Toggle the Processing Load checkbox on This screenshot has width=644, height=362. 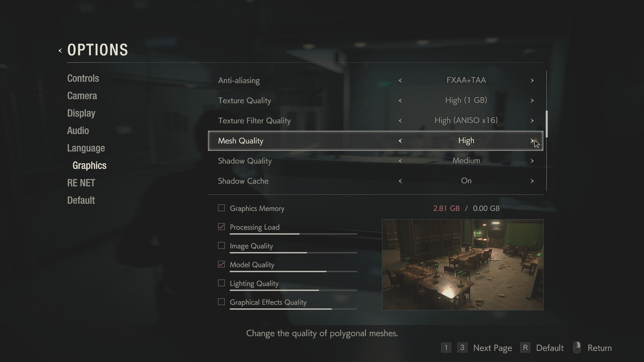coord(221,227)
